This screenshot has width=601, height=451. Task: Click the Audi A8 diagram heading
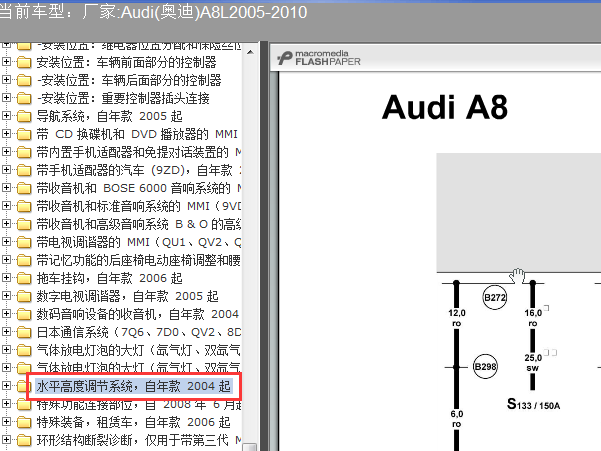click(x=445, y=107)
